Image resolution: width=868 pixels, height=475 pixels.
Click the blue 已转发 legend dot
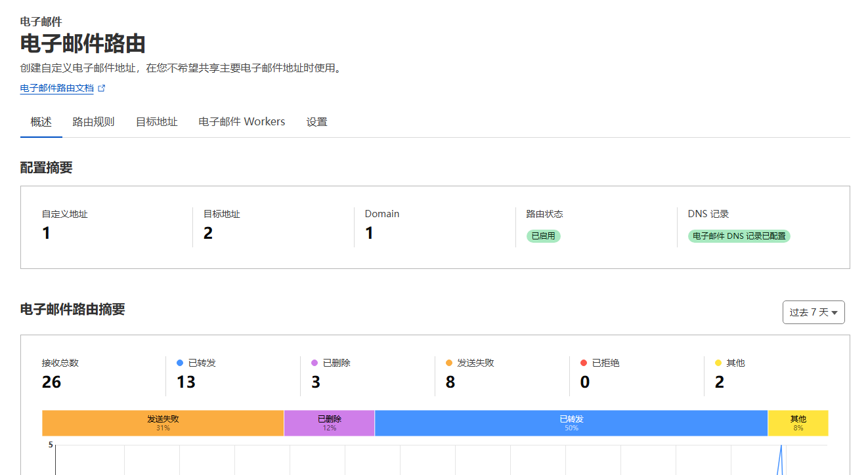pyautogui.click(x=180, y=363)
